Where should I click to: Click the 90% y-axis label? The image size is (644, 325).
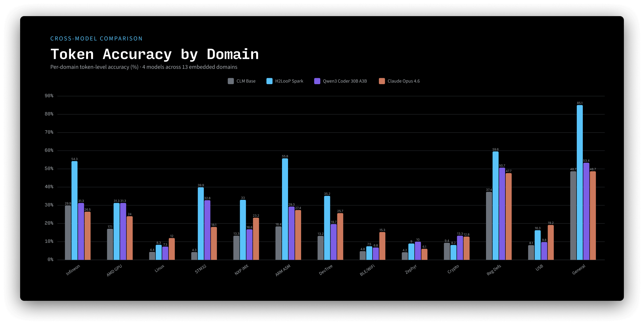coord(49,96)
